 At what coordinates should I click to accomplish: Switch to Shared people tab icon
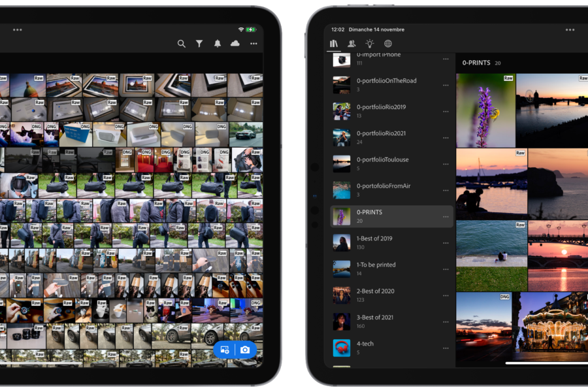pos(351,44)
